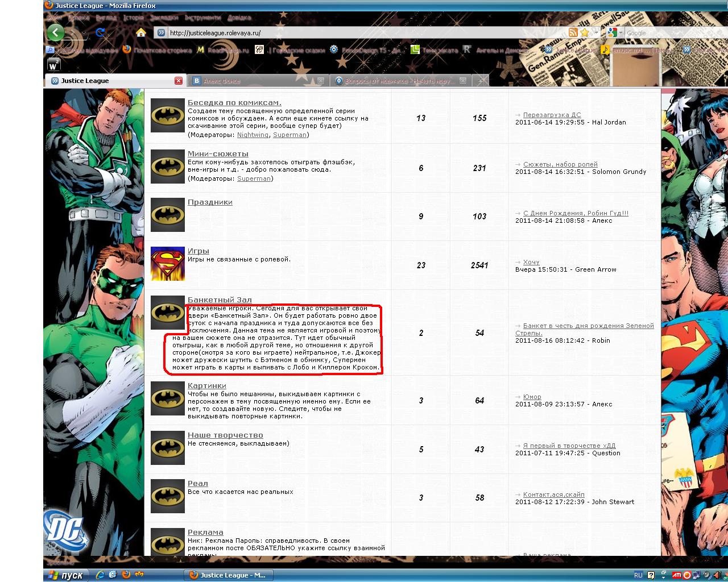The height and width of the screenshot is (582, 728).
Task: Open the Home page icon
Action: (x=140, y=32)
